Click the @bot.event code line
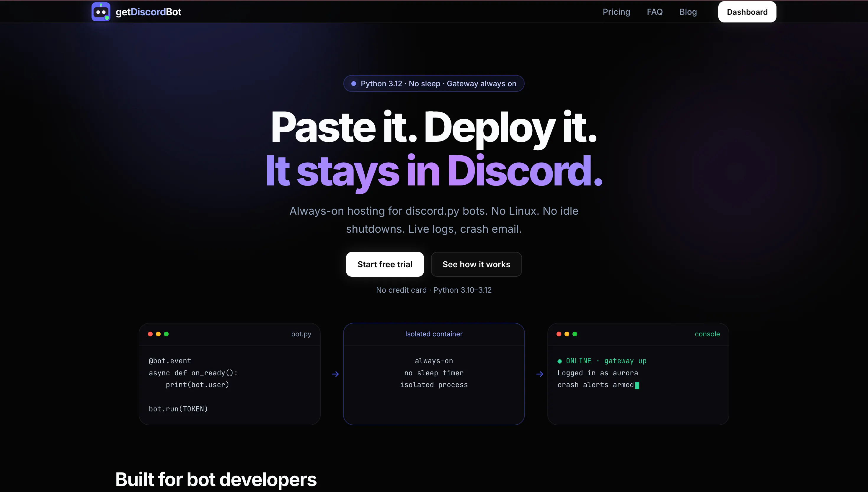 click(x=170, y=361)
